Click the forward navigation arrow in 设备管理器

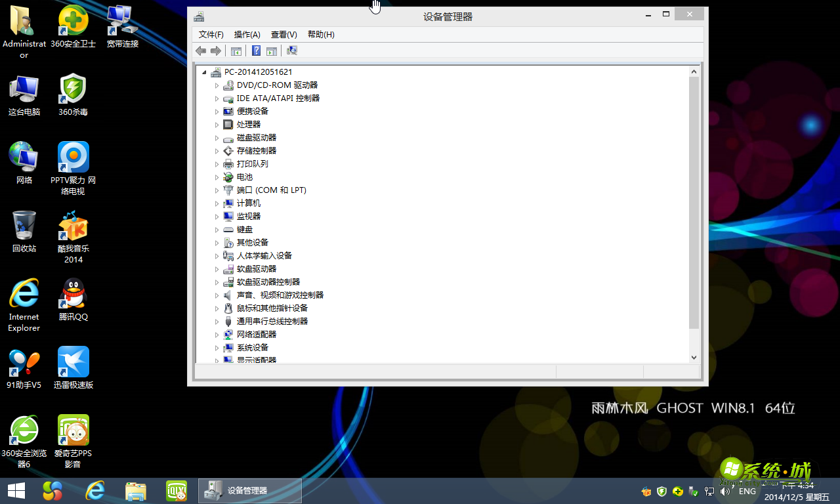(x=217, y=51)
